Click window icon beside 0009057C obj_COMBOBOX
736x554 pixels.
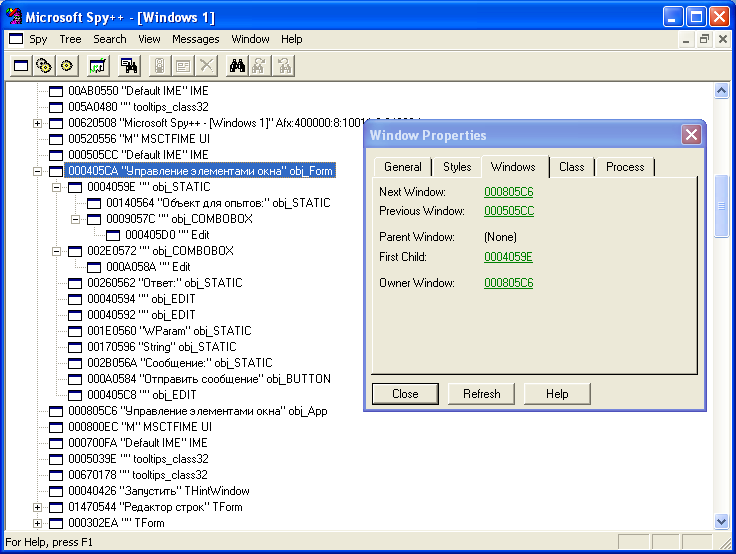[x=94, y=219]
